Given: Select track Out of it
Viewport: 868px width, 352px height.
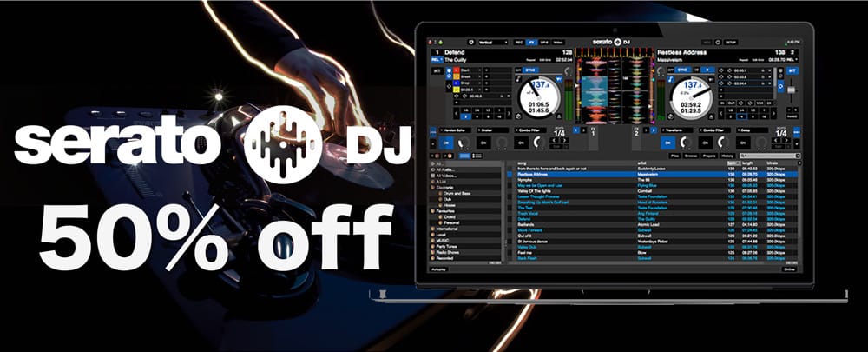Looking at the screenshot, I should pos(654,236).
